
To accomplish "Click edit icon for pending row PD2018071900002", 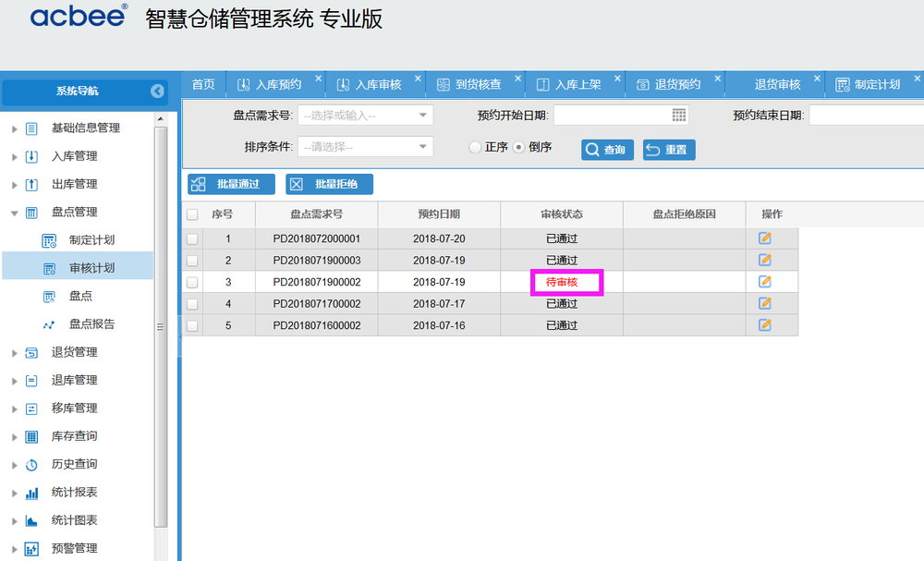I will pos(764,282).
